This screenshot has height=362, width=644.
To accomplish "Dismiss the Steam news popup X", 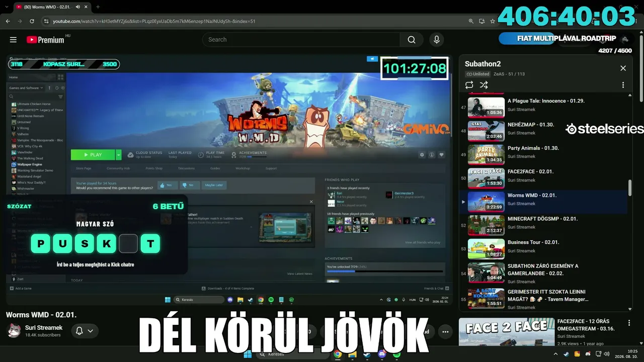I will (311, 202).
